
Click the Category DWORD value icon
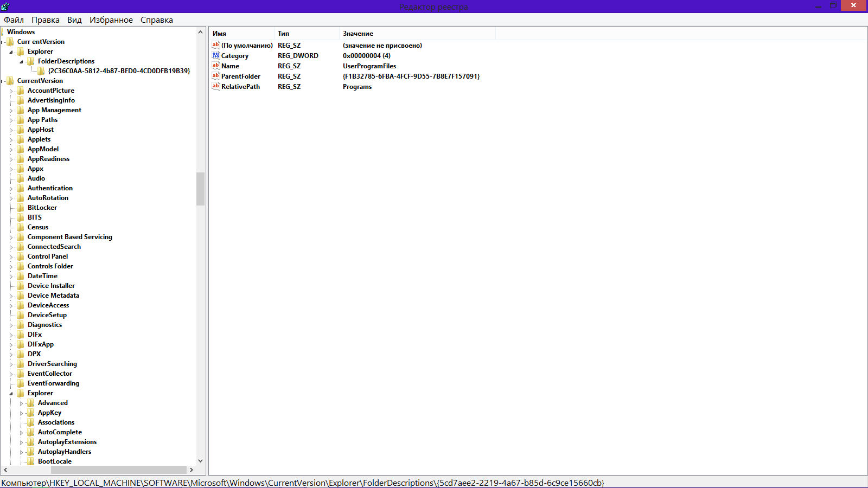tap(216, 55)
